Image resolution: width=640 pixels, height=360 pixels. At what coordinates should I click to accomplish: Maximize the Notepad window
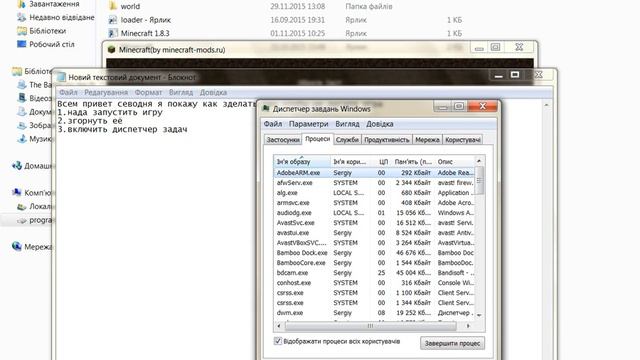515,75
